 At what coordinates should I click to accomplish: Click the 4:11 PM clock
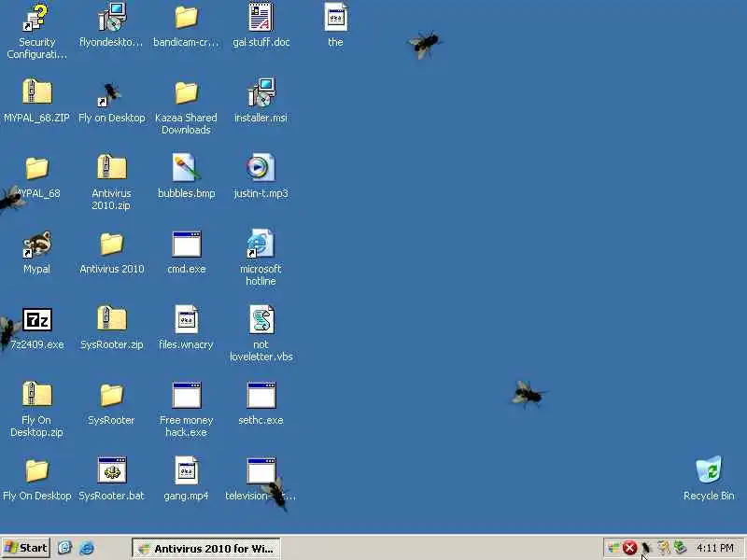click(x=714, y=548)
